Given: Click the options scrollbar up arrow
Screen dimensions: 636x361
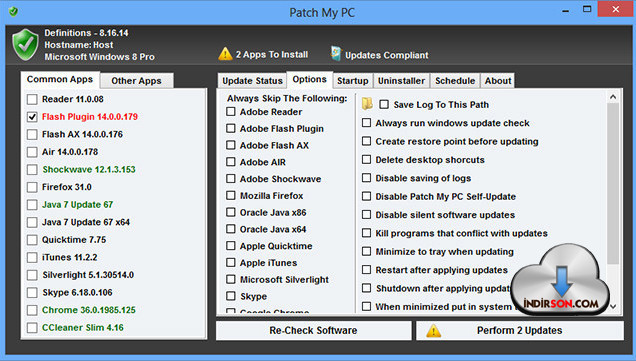Looking at the screenshot, I should tap(613, 97).
